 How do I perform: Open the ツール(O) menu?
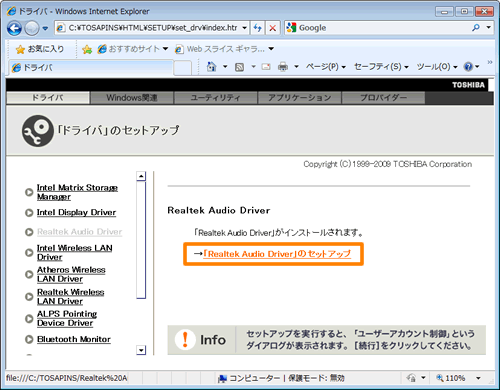click(x=437, y=67)
